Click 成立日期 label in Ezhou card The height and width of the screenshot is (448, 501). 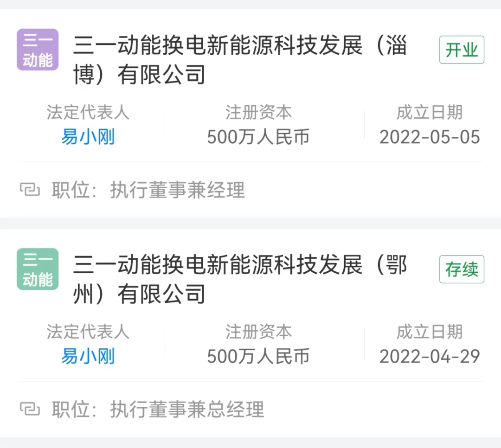click(430, 332)
